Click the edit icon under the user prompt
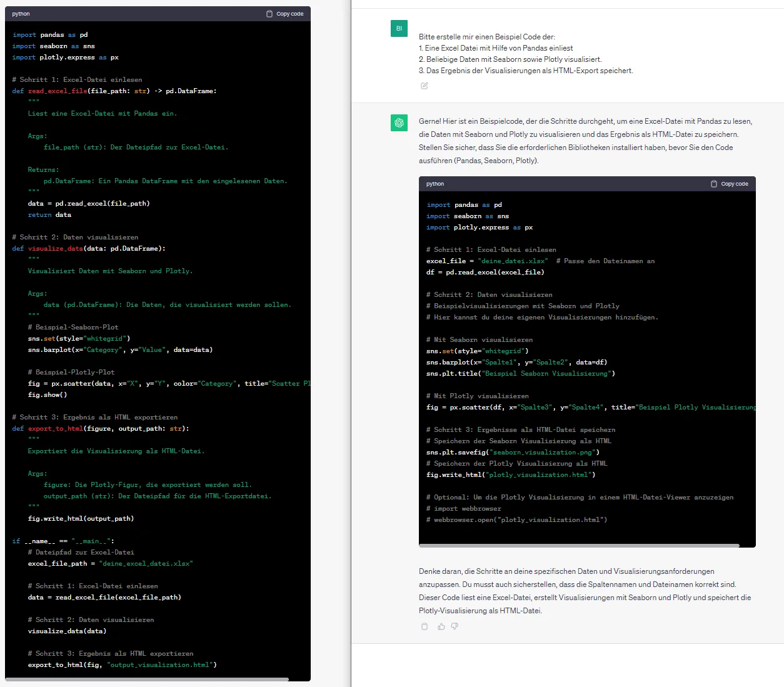This screenshot has width=784, height=687. tap(425, 86)
